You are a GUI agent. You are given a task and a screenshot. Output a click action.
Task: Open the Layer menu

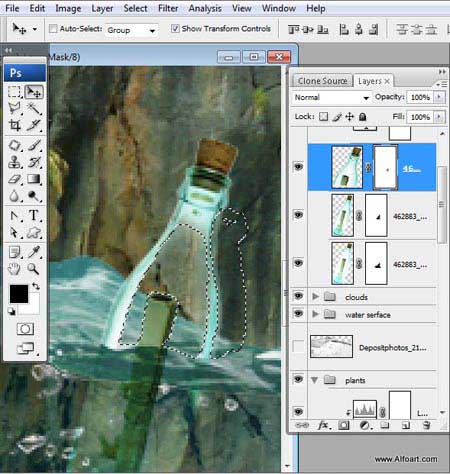tap(102, 8)
